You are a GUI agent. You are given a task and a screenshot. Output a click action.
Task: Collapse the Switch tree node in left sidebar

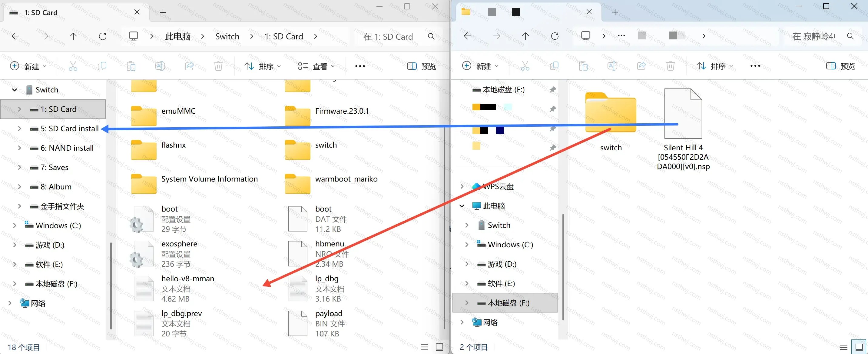click(x=15, y=90)
